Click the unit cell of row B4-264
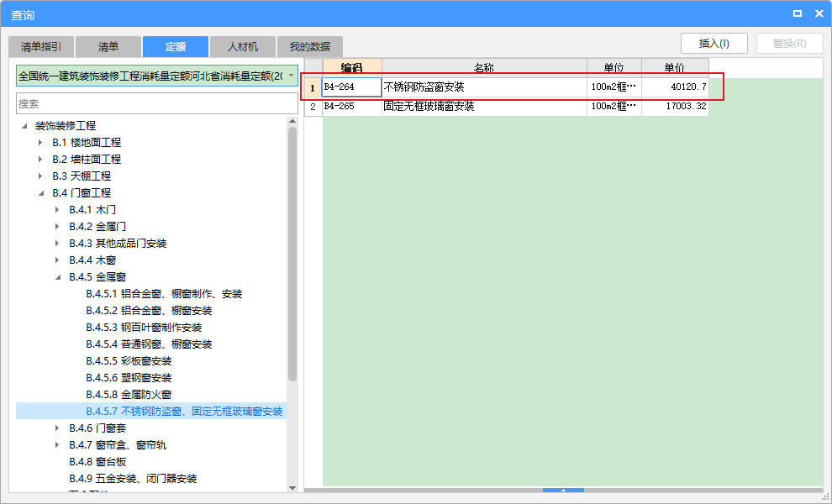The width and height of the screenshot is (832, 504). (614, 87)
